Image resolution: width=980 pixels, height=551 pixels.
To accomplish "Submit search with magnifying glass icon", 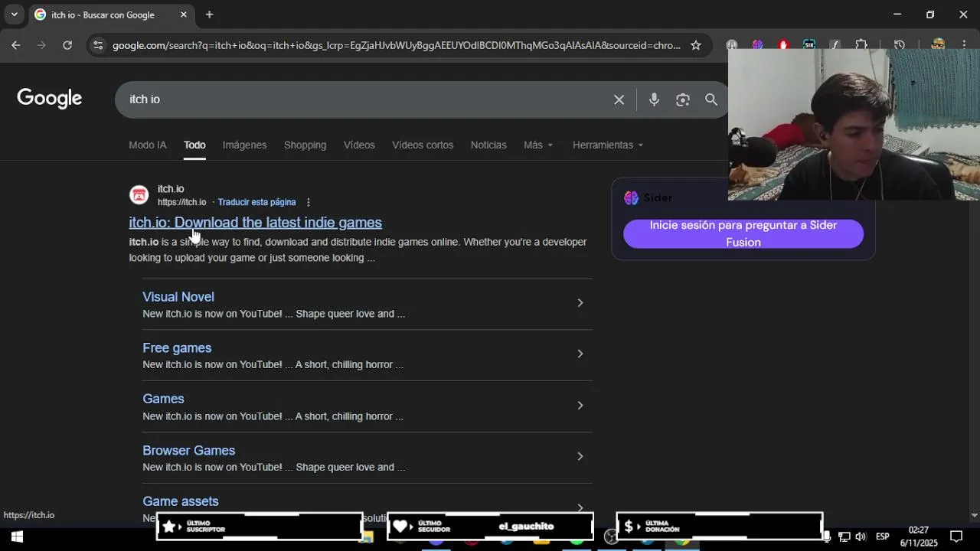I will point(711,99).
